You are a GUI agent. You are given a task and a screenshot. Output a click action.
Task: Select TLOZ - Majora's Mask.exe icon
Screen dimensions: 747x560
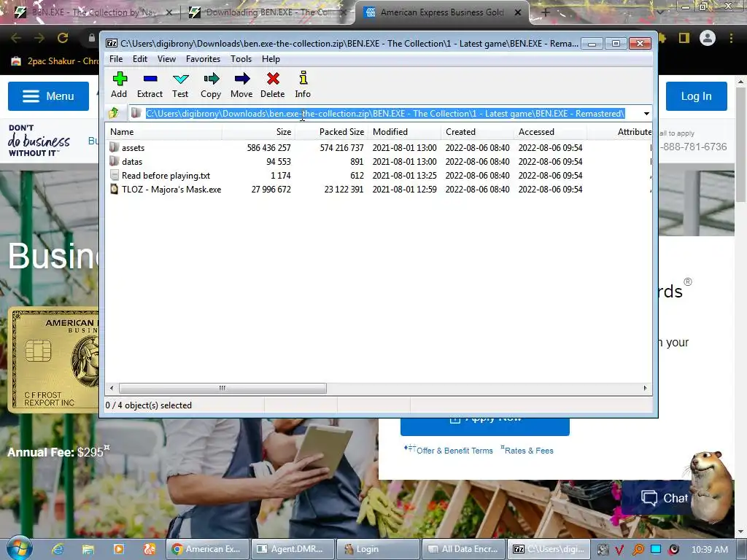click(114, 189)
